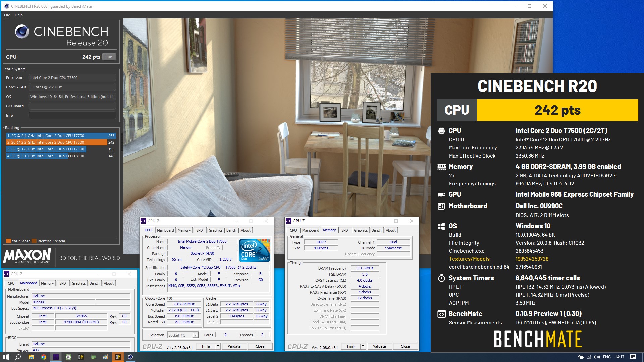The image size is (644, 362).
Task: Click the Info input field in Your System
Action: tap(72, 115)
